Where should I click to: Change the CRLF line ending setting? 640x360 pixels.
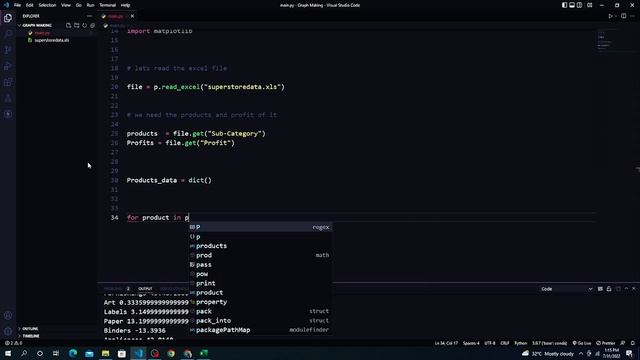(504, 343)
